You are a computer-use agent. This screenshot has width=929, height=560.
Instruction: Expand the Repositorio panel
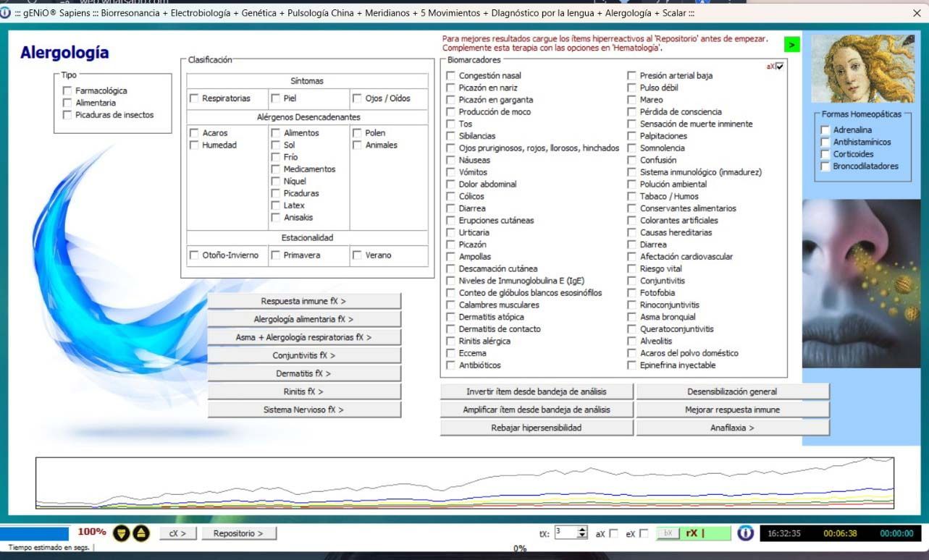(237, 533)
